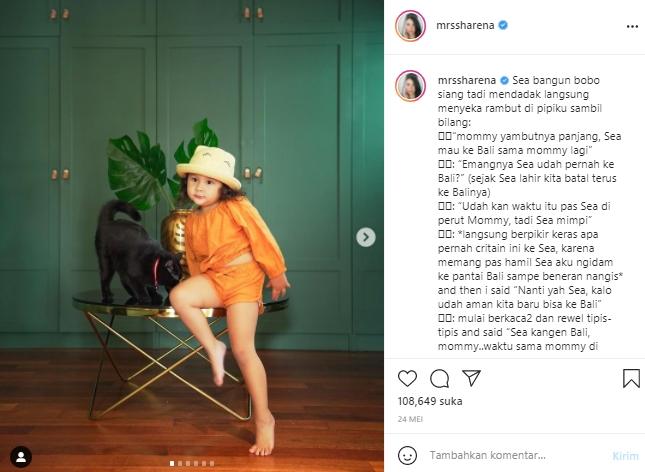Image resolution: width=645 pixels, height=472 pixels.
Task: Click the mrssharena username in the caption
Action: click(x=467, y=78)
